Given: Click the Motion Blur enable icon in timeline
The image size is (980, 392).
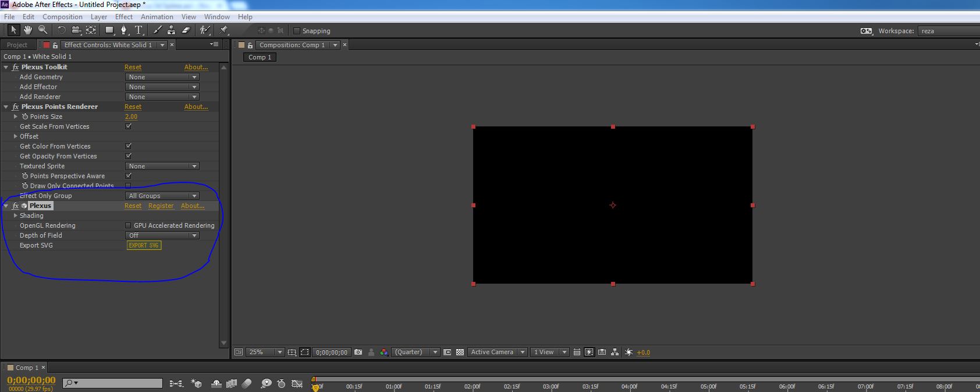Looking at the screenshot, I should (247, 383).
